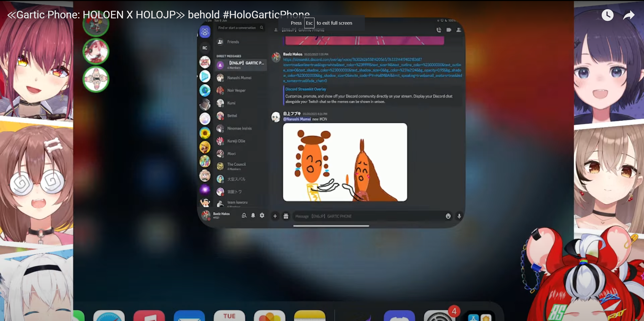Click Baelz Hakos message avatar
The image size is (644, 321).
tap(276, 57)
